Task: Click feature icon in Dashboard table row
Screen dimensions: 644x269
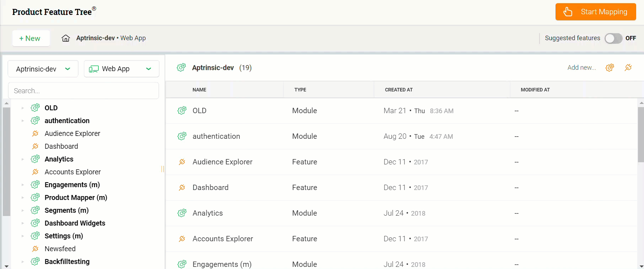Action: click(x=182, y=188)
